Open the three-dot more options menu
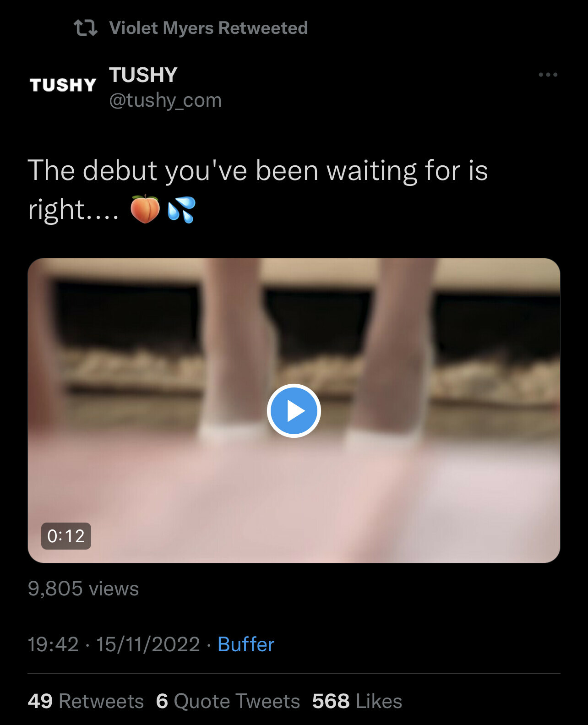 (x=548, y=75)
